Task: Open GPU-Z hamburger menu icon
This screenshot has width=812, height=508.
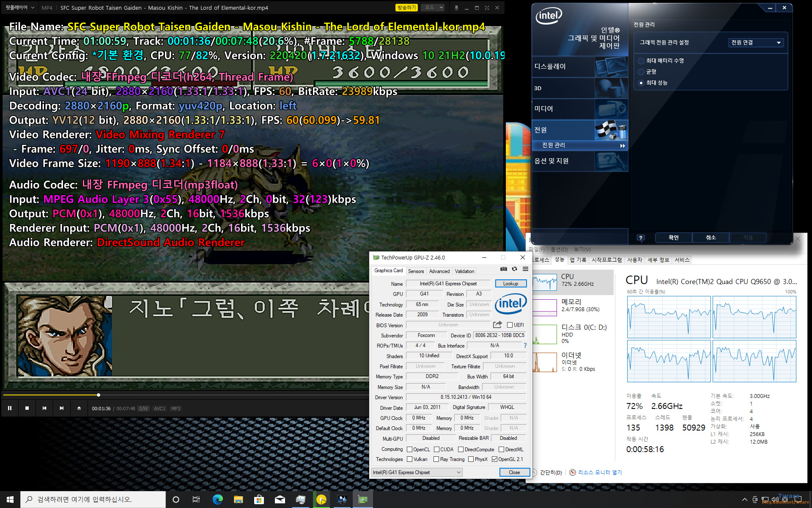Action: pyautogui.click(x=525, y=269)
